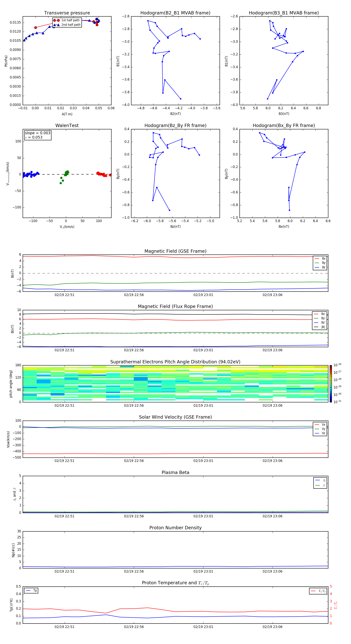Click the "Magnetic Field (Flux Rope Frame)" title

pos(175,307)
